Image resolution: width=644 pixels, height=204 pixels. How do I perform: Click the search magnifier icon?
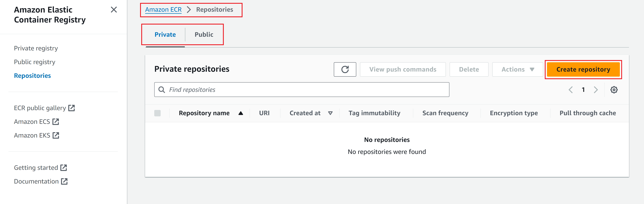162,90
